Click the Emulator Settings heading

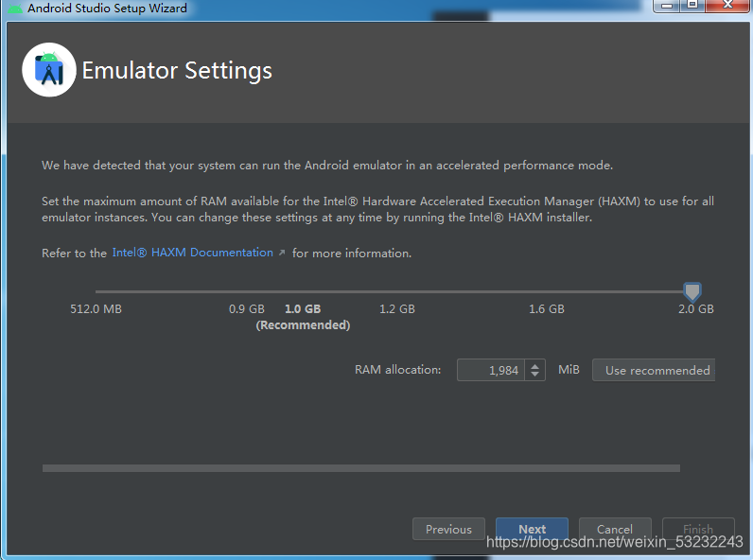point(177,71)
